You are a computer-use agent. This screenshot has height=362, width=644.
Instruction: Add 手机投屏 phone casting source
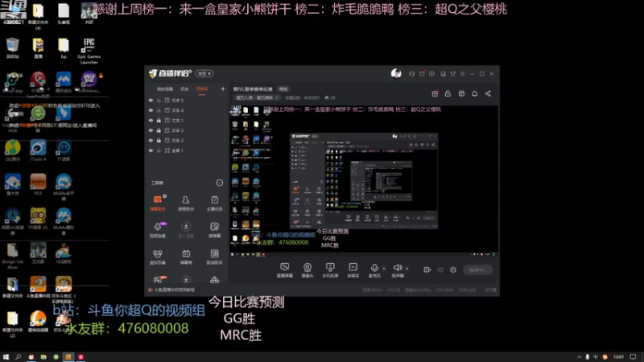coord(330,270)
